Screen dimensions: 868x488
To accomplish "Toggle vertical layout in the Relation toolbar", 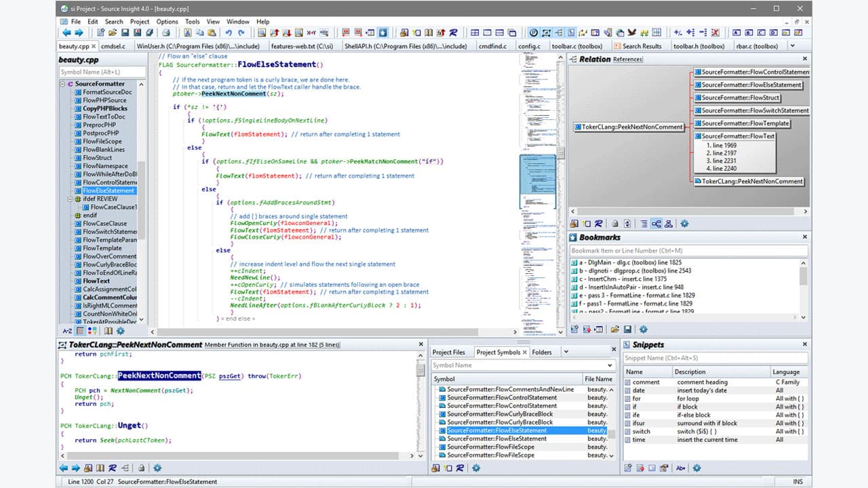I will coord(669,223).
